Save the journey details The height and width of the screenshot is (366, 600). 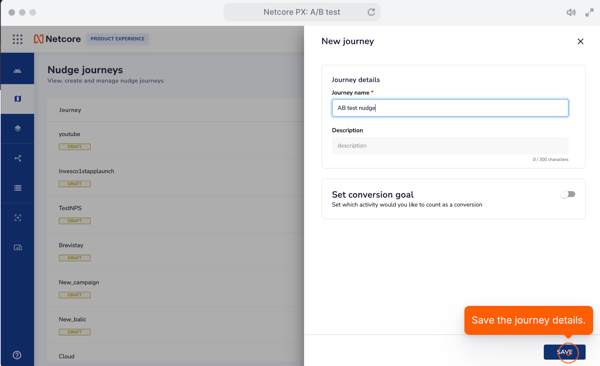pyautogui.click(x=564, y=352)
